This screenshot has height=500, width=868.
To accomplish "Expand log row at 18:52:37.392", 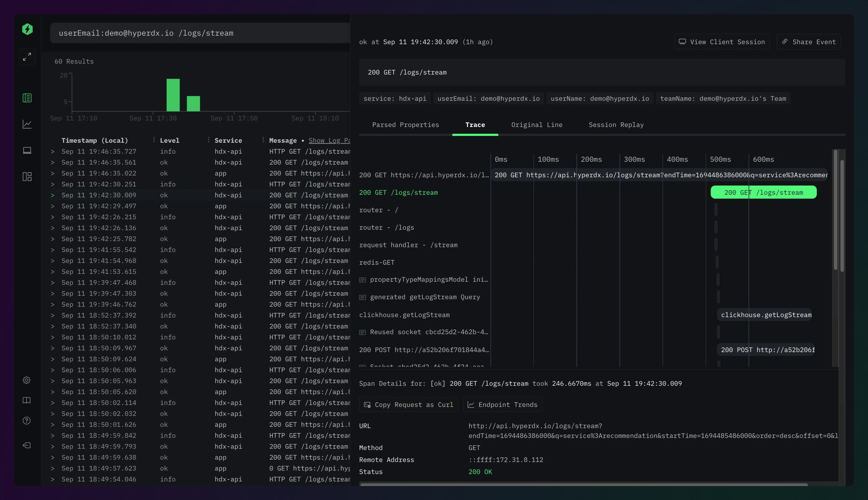I will pyautogui.click(x=53, y=315).
